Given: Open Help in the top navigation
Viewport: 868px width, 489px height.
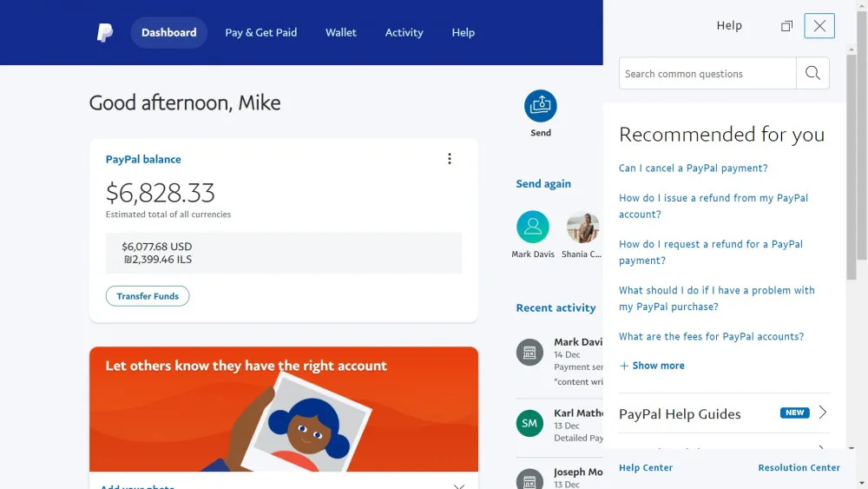Looking at the screenshot, I should [x=463, y=33].
